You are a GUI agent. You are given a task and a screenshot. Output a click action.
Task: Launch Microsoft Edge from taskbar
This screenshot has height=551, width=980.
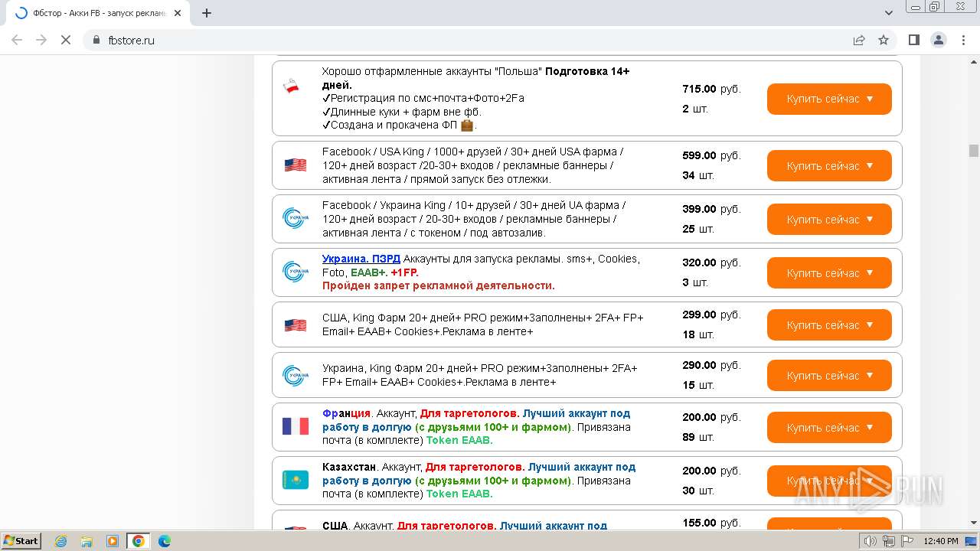point(165,541)
